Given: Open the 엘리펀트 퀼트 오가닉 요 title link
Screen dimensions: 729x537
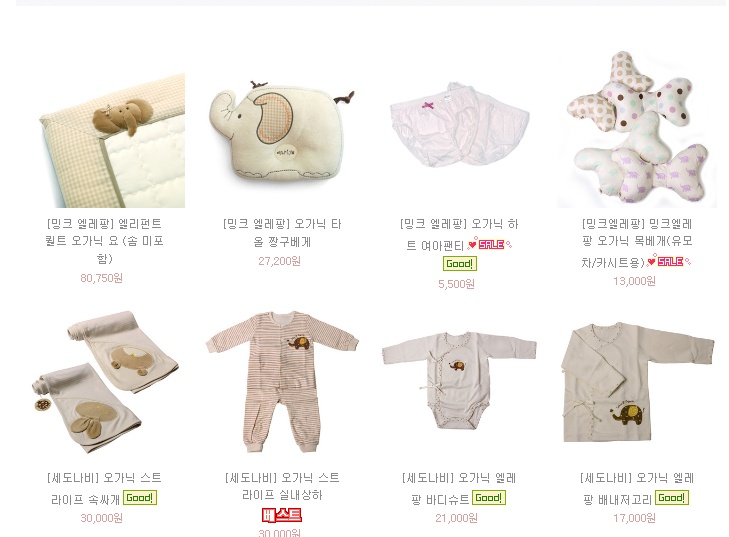Looking at the screenshot, I should [104, 241].
